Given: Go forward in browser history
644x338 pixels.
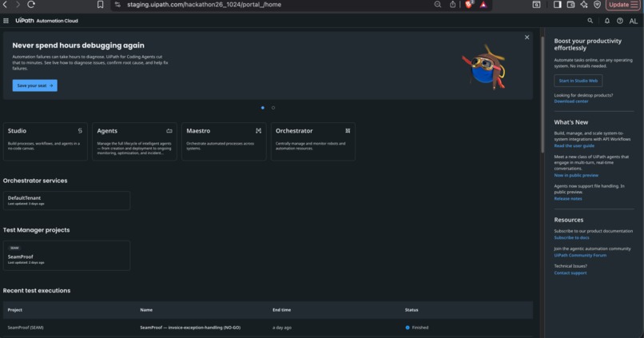Looking at the screenshot, I should pos(18,5).
